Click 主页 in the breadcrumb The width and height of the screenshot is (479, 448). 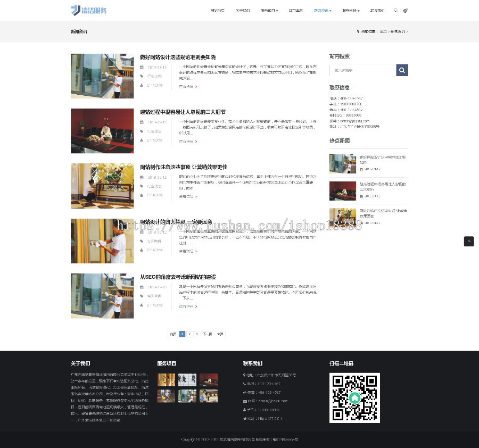click(x=383, y=31)
